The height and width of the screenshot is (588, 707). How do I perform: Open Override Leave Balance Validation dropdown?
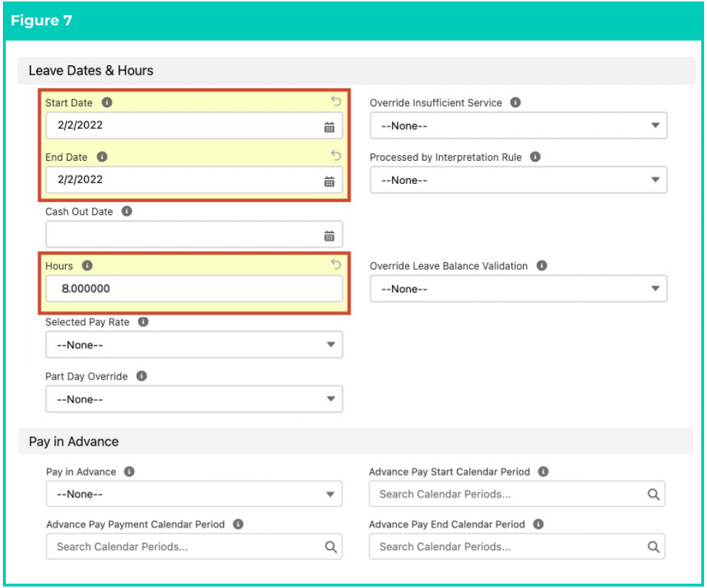click(x=519, y=289)
